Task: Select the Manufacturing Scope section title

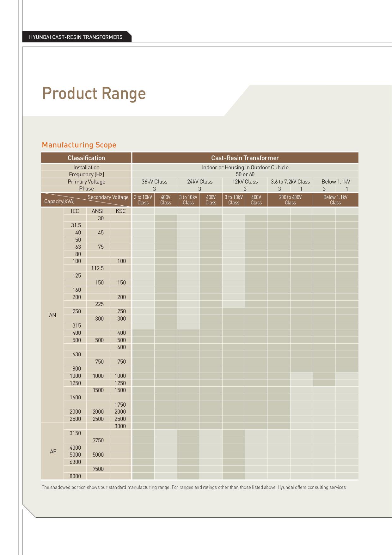Action: [x=79, y=145]
